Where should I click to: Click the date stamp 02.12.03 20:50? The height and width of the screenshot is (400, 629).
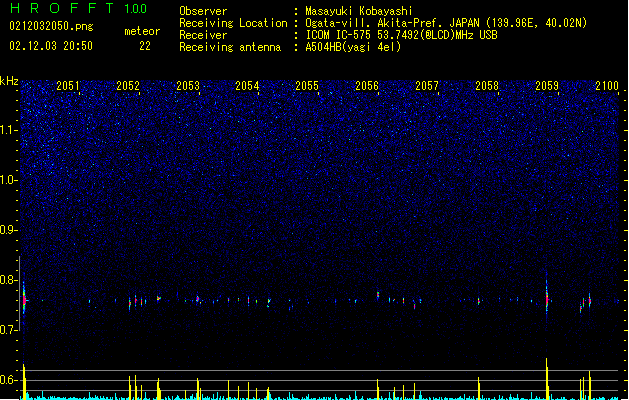click(51, 46)
